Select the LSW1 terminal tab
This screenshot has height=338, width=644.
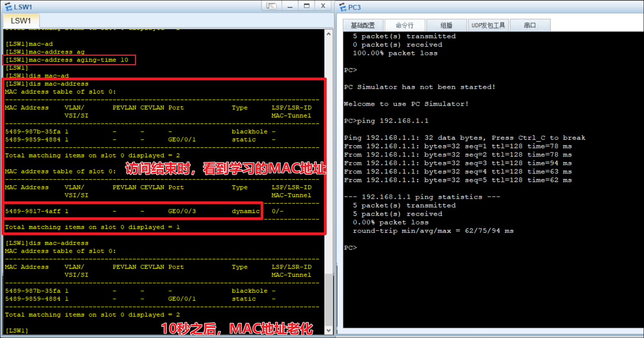[x=21, y=21]
